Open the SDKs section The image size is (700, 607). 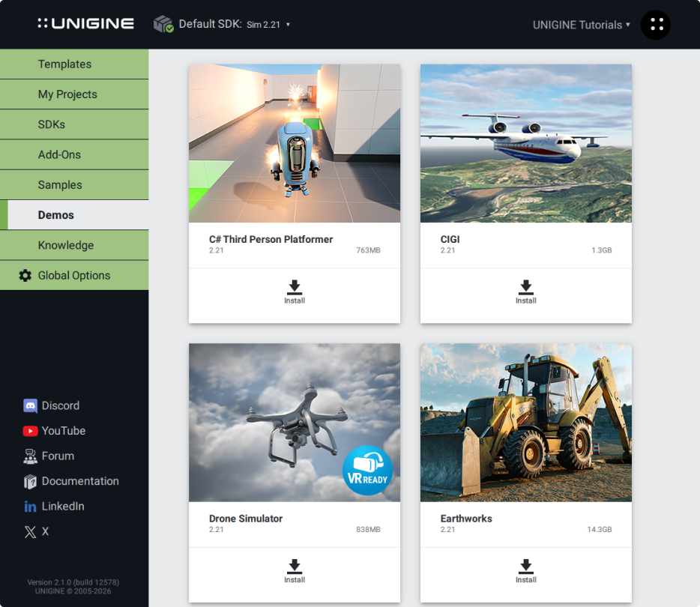74,124
